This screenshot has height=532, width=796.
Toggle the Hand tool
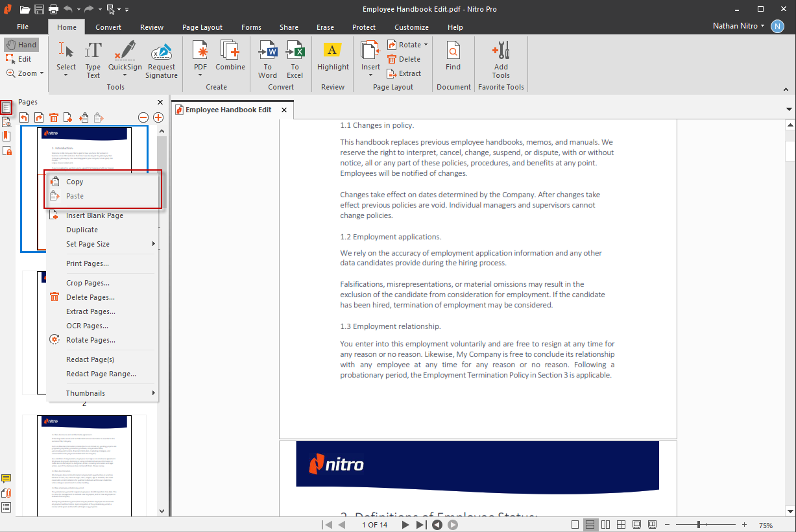tap(21, 44)
